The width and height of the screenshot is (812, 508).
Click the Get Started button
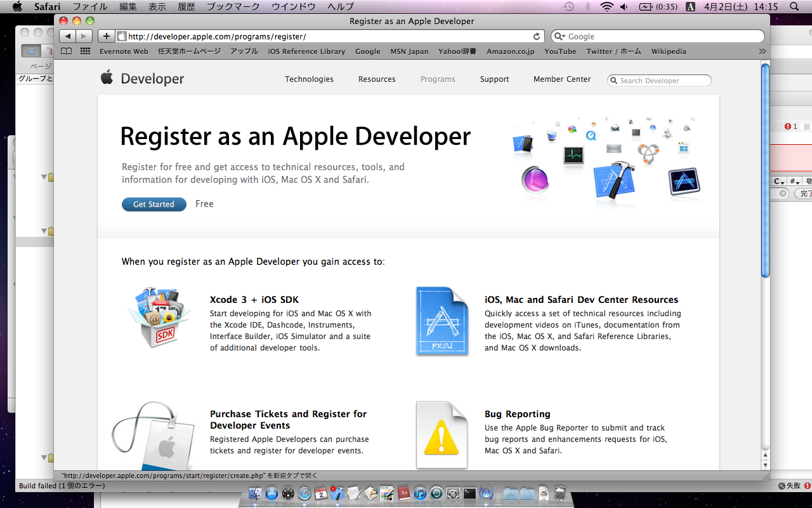pyautogui.click(x=154, y=204)
